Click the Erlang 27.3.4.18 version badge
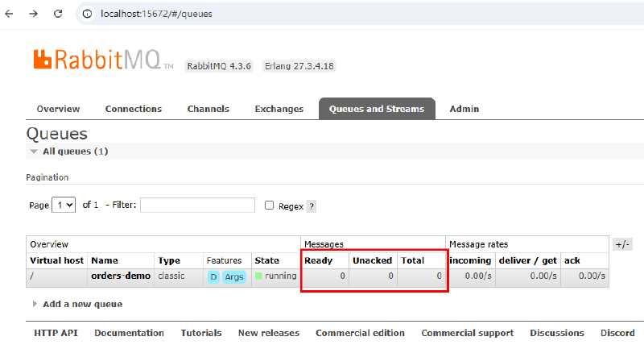Viewport: 644px width, 349px height. coord(299,66)
